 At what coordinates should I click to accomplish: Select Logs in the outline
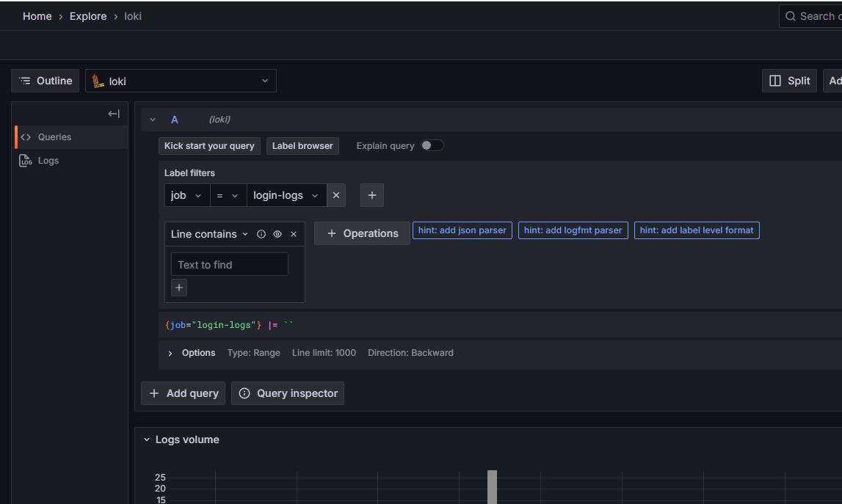click(x=71, y=161)
